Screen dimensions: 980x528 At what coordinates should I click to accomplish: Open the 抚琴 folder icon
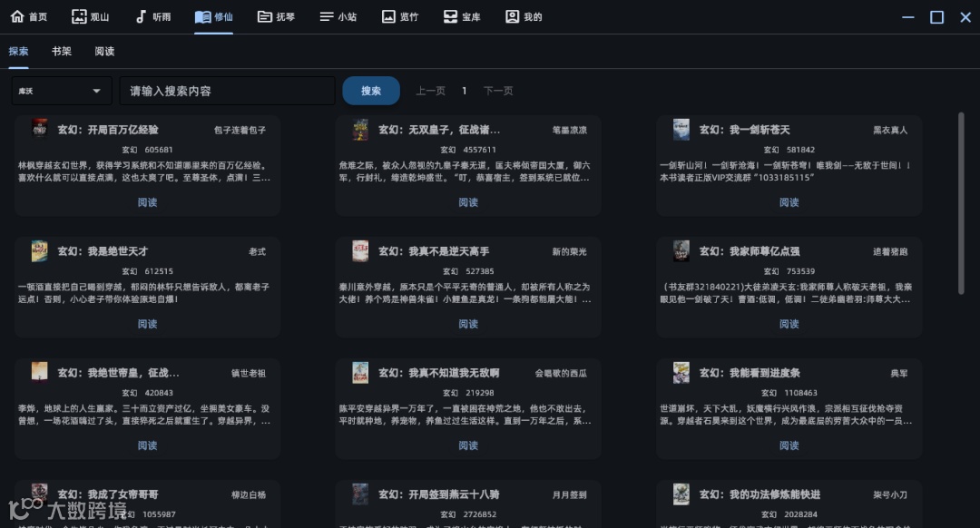[x=264, y=17]
